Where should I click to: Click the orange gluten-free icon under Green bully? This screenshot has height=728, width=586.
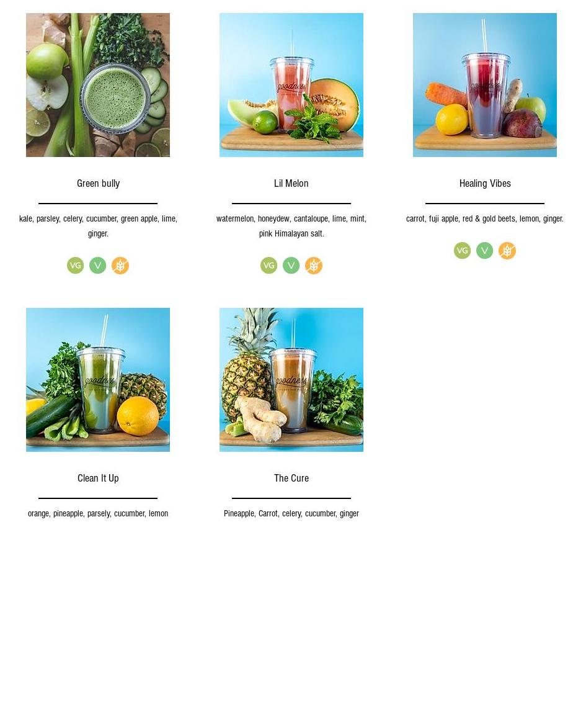tap(120, 266)
